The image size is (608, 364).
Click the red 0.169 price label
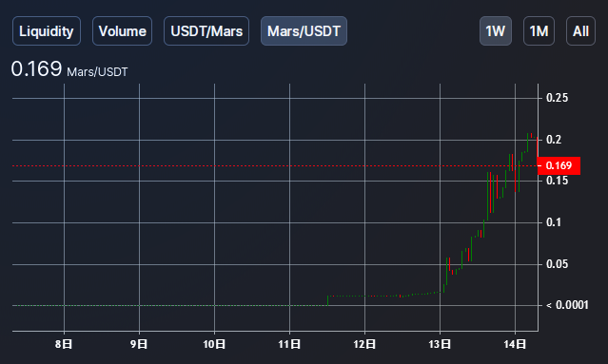559,165
